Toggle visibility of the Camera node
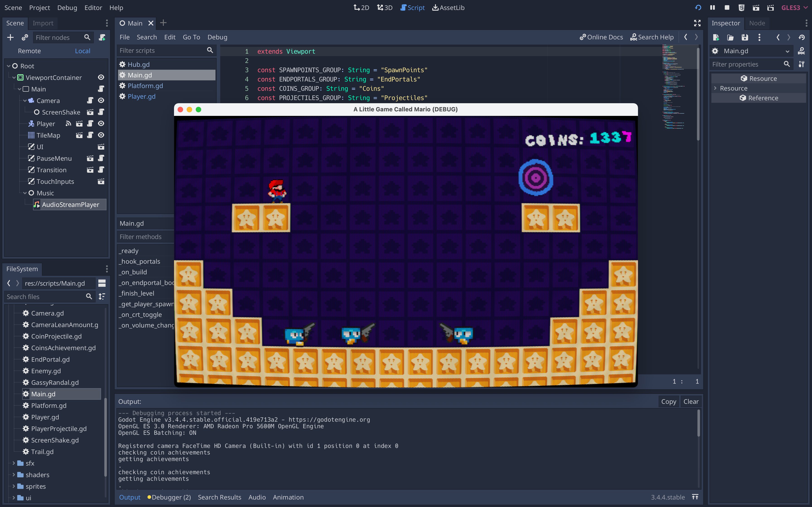Viewport: 812px width, 507px height. coord(101,100)
